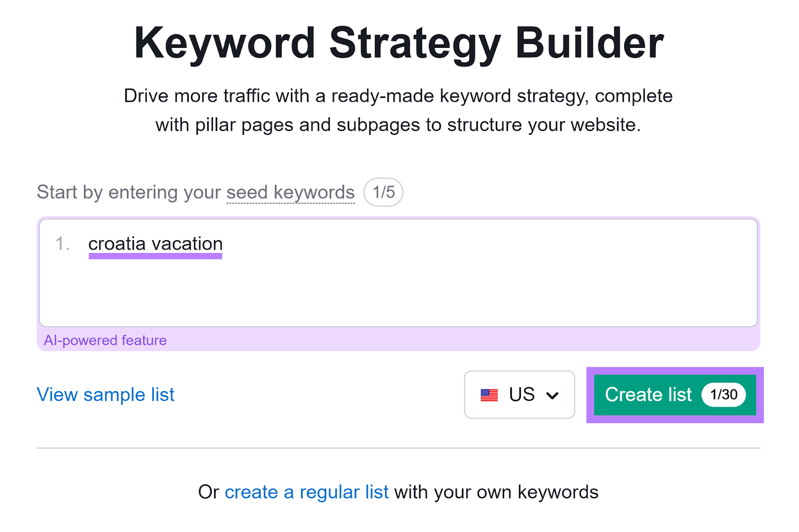The width and height of the screenshot is (799, 532).
Task: Click the 1/30 badge inside Create list
Action: pos(724,394)
